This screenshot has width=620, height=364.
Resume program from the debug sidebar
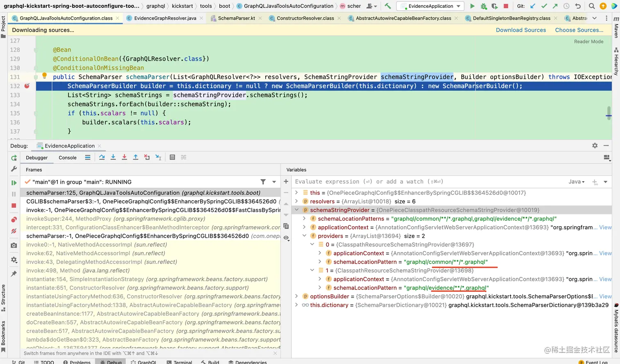[14, 183]
